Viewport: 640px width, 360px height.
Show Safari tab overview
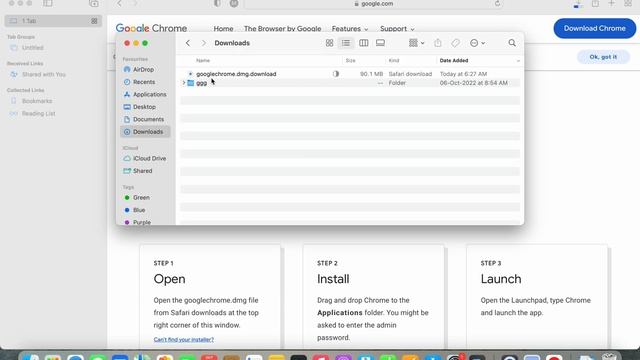628,4
